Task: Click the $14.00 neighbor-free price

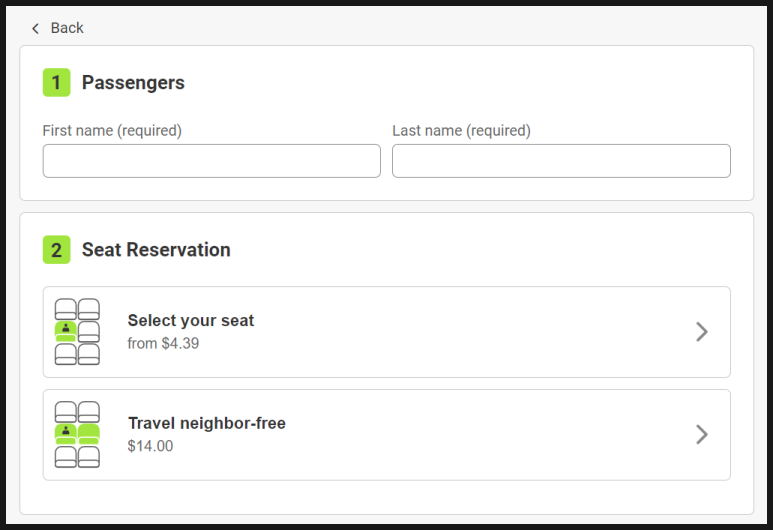Action: [150, 447]
